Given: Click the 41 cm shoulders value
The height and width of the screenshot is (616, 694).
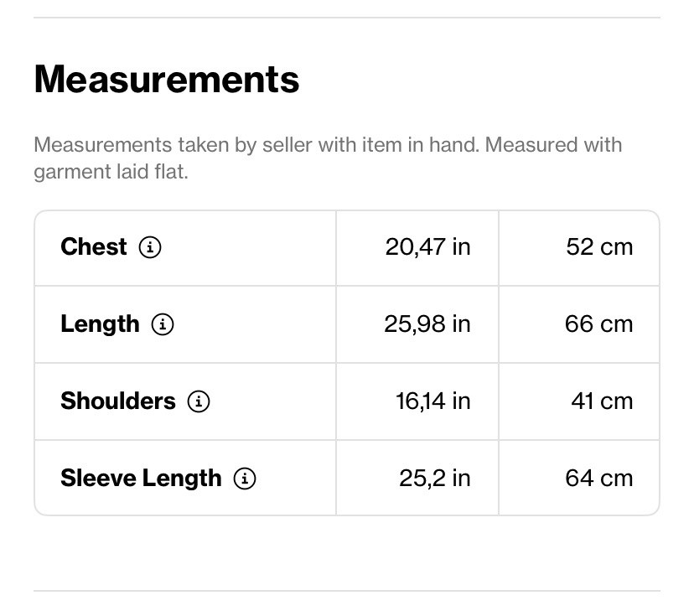Looking at the screenshot, I should pyautogui.click(x=602, y=401).
